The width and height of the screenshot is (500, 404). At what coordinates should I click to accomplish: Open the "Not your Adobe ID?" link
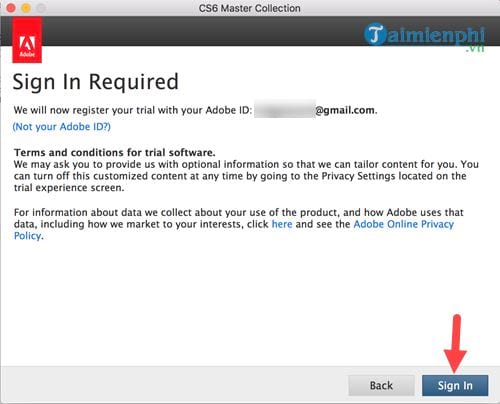coord(62,127)
